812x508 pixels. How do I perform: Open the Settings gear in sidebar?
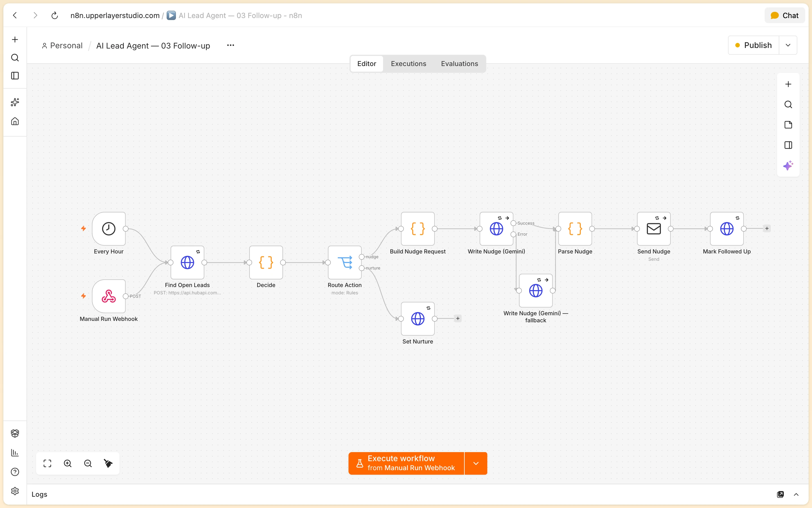(x=15, y=491)
